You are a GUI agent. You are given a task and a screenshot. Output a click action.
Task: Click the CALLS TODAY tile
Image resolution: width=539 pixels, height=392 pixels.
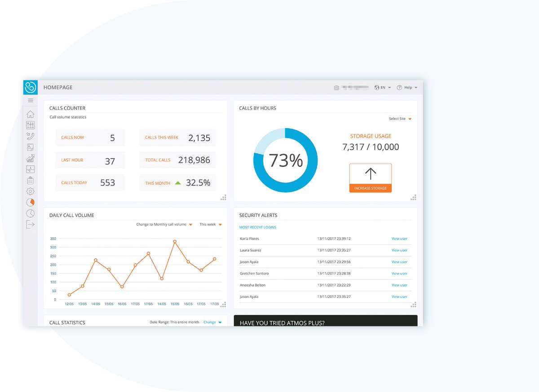(90, 183)
